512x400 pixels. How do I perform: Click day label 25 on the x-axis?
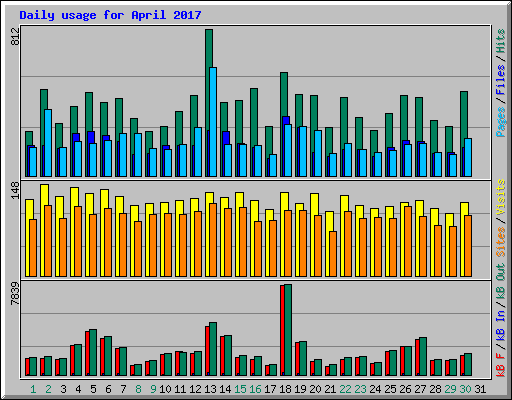(390, 389)
